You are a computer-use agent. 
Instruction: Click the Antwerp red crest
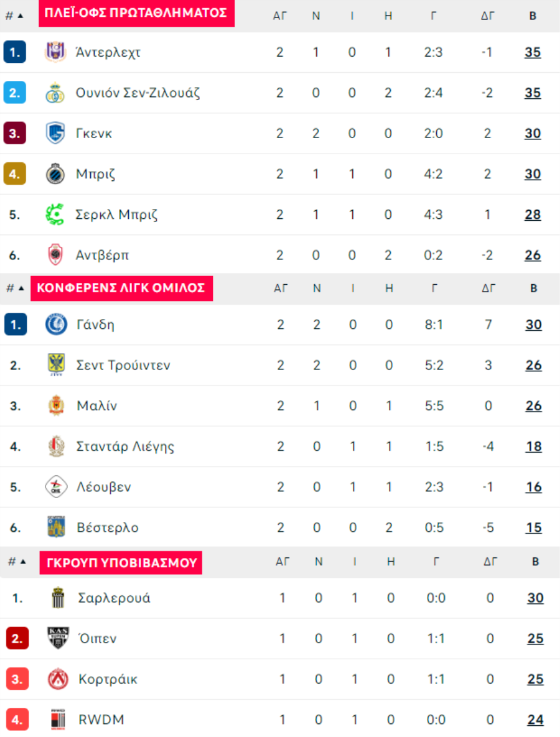click(x=55, y=255)
